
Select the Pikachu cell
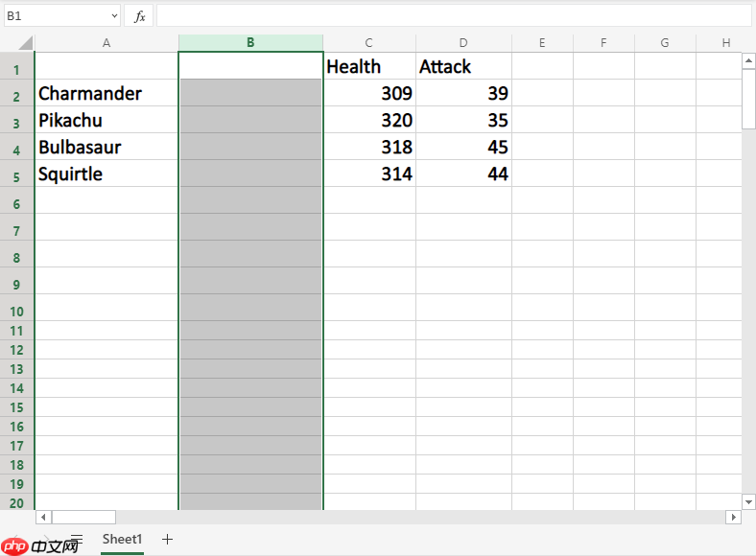[x=106, y=120]
